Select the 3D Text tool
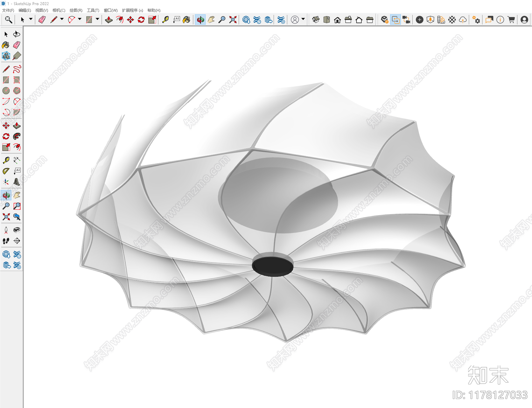 click(17, 182)
